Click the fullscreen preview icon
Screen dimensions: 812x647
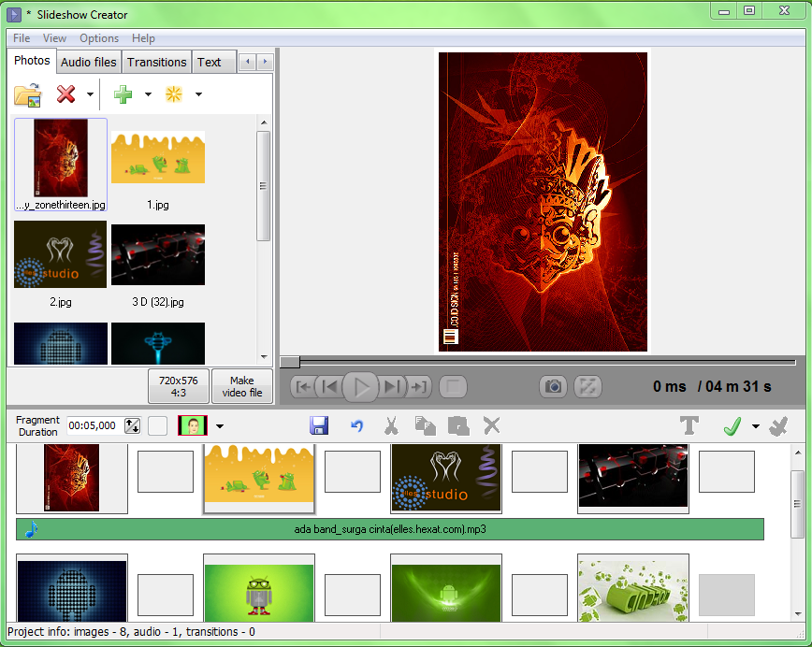coord(587,387)
